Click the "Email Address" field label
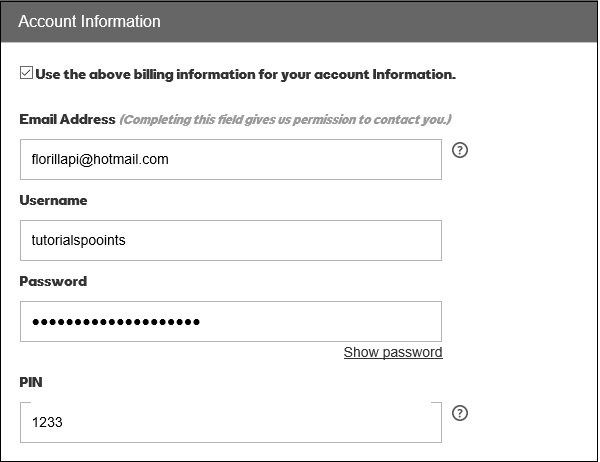600x462 pixels. pos(67,120)
